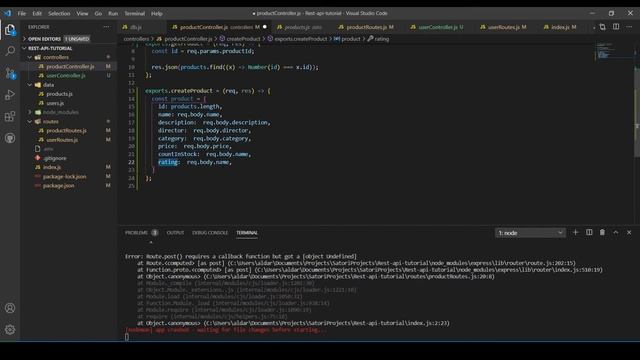Open the OUTPUT panel tab
This screenshot has width=640, height=360.
175,233
